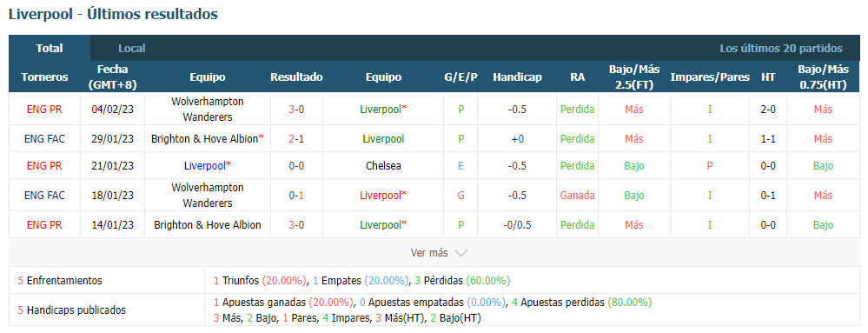
Task: Select the Total tab
Action: click(x=50, y=48)
